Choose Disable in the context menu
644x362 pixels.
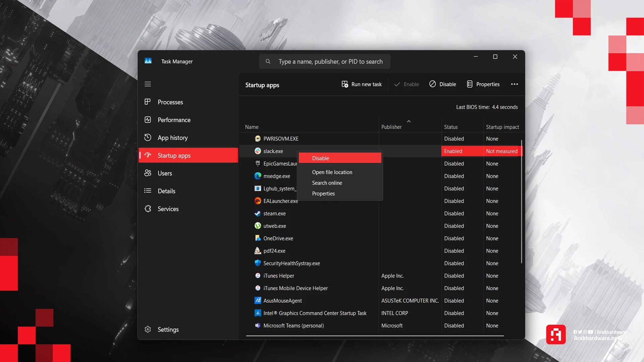point(339,158)
